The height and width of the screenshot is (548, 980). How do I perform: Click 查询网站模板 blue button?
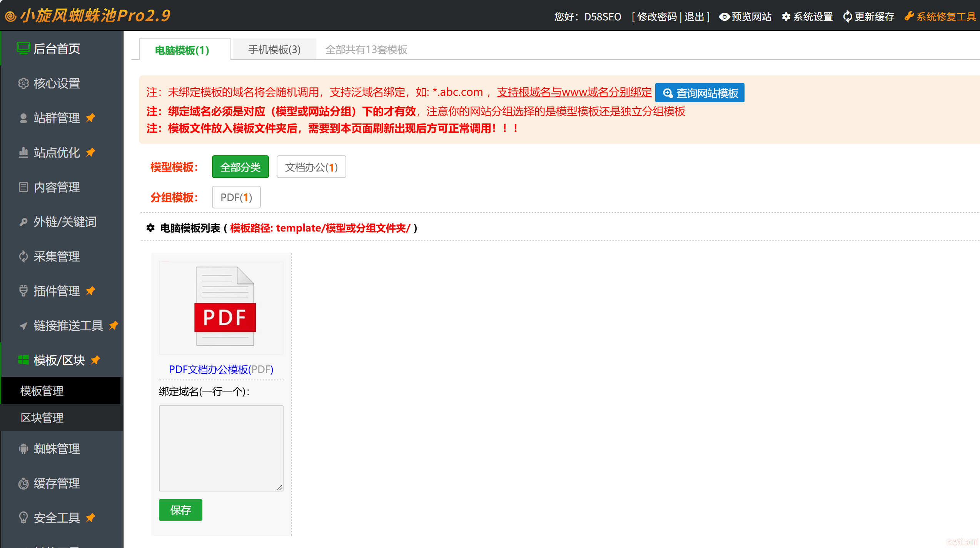point(700,93)
